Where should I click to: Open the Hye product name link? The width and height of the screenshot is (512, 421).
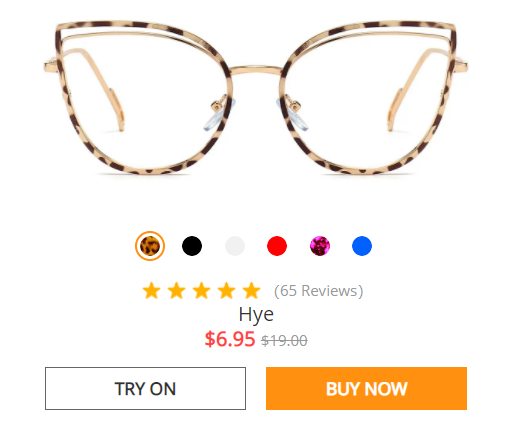(256, 315)
